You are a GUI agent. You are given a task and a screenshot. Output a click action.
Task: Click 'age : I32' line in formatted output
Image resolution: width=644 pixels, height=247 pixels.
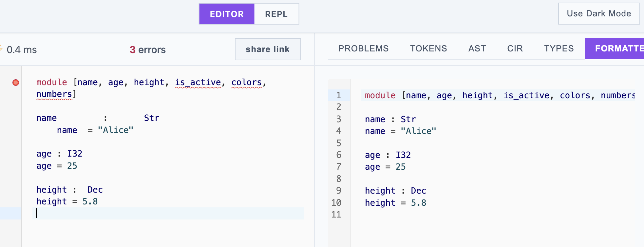388,155
